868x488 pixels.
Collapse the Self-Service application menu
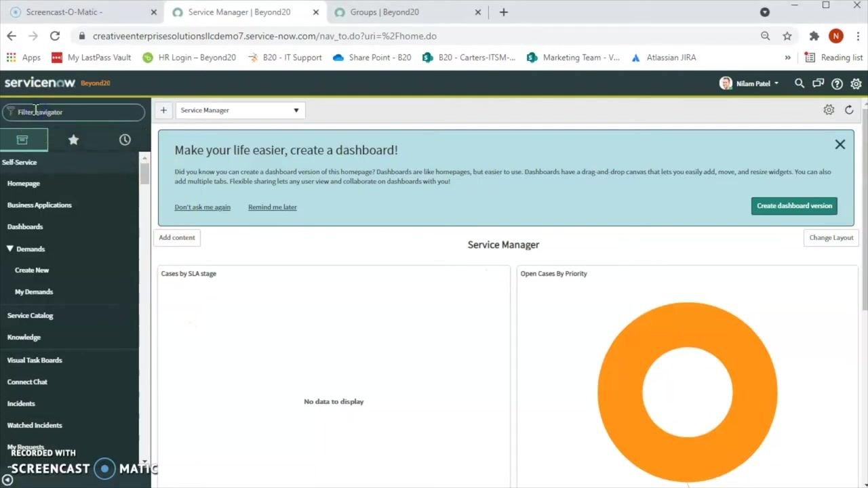(19, 162)
